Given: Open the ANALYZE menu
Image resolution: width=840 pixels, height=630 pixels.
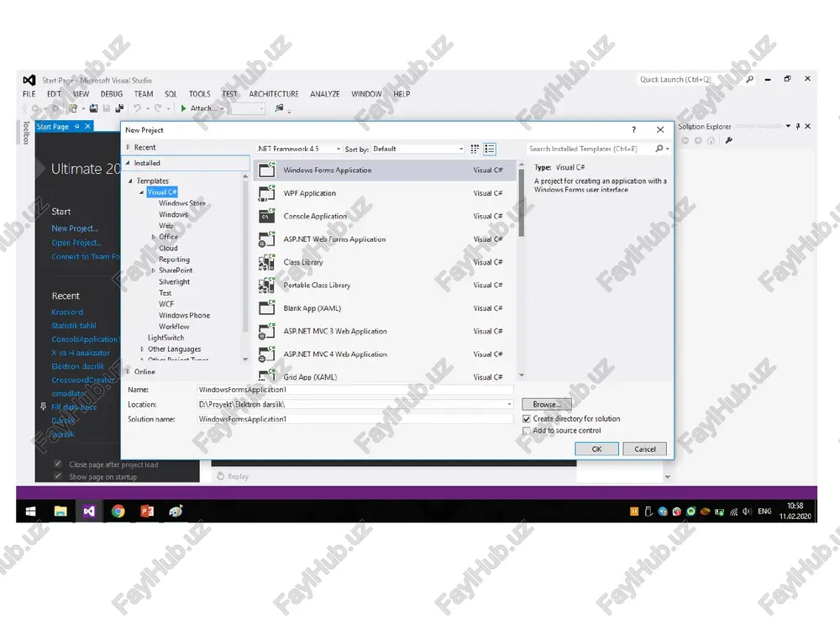Looking at the screenshot, I should coord(324,94).
